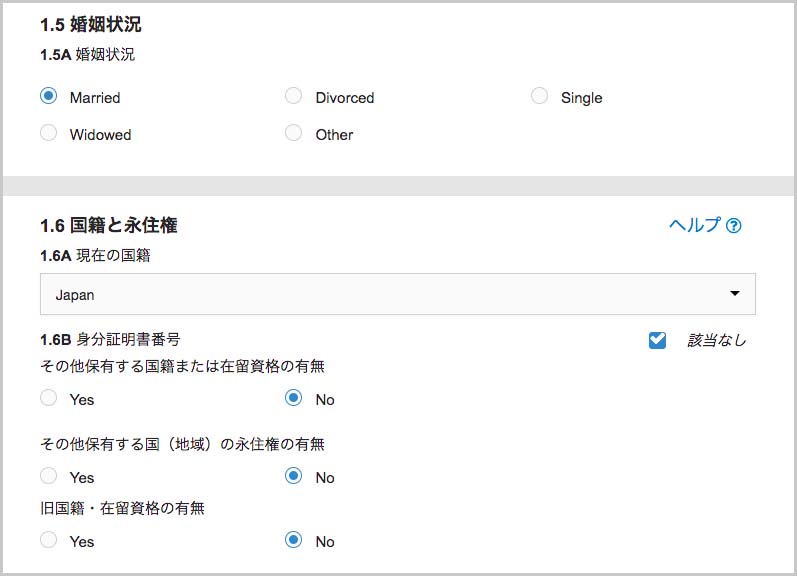Select Other marital status
Screen dimensions: 797x576
293,133
